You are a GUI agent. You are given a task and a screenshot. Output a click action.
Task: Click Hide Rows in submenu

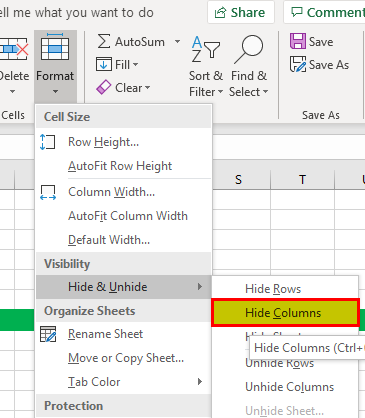(x=285, y=289)
